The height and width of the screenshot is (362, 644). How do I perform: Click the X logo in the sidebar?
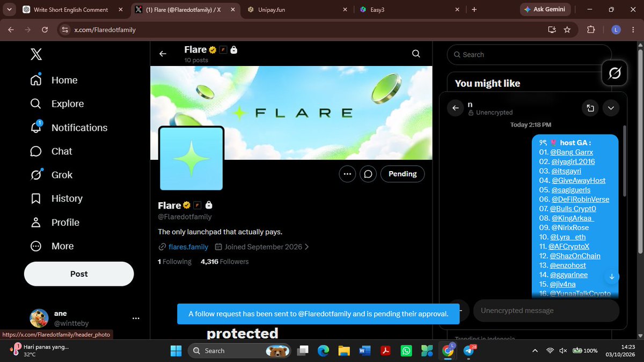36,54
